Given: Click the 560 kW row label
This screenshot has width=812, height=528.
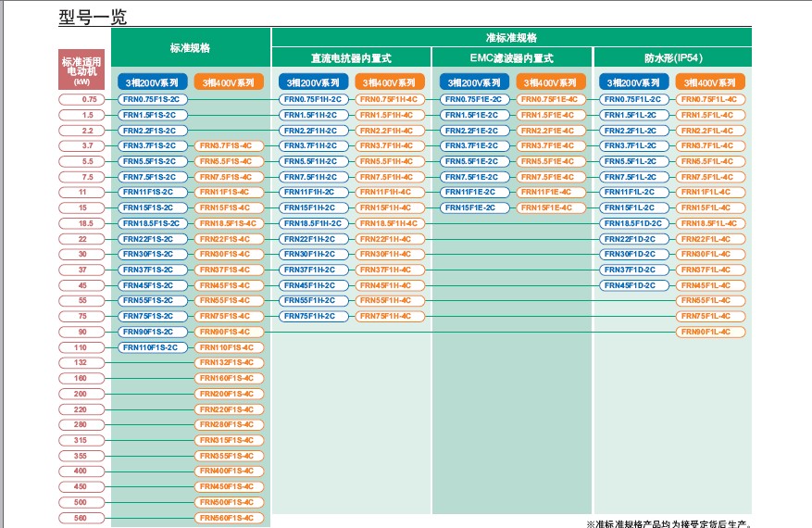Looking at the screenshot, I should tap(81, 518).
